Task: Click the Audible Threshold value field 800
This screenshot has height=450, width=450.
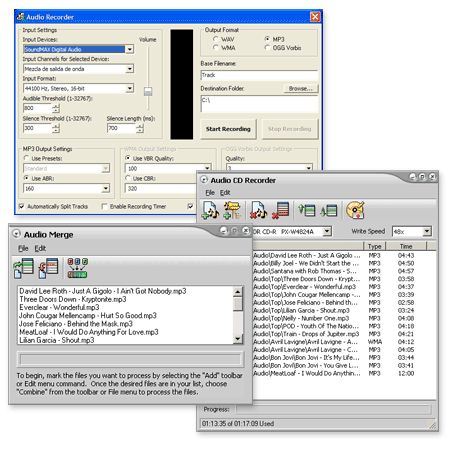Action: click(38, 108)
